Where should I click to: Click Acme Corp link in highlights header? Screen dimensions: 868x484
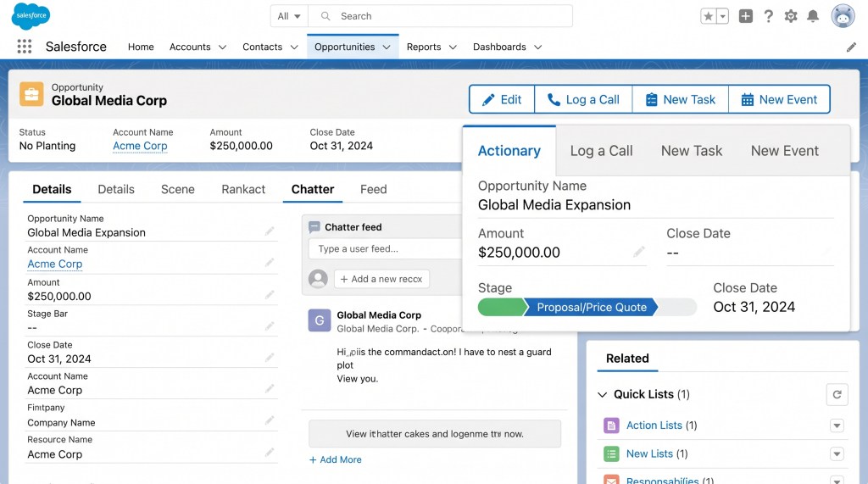click(x=140, y=146)
